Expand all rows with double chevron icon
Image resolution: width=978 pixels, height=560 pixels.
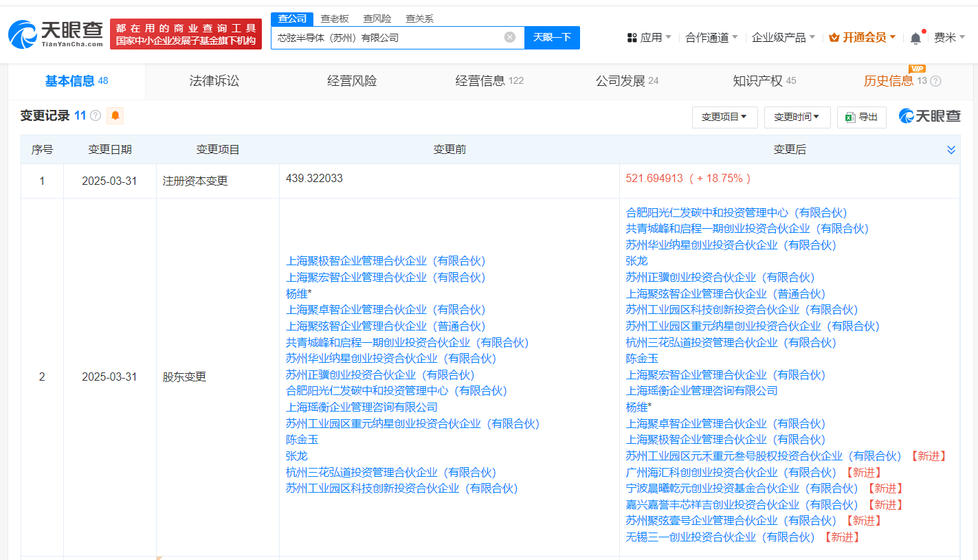coord(951,150)
